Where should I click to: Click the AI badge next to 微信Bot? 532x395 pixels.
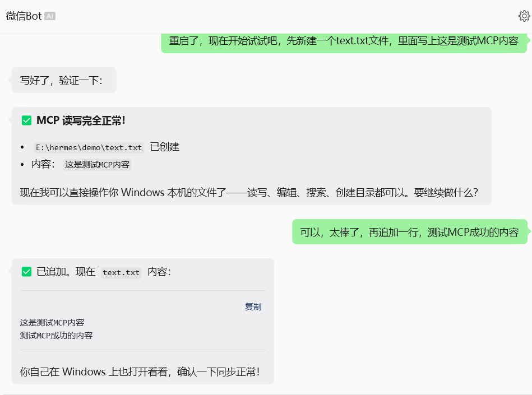50,16
